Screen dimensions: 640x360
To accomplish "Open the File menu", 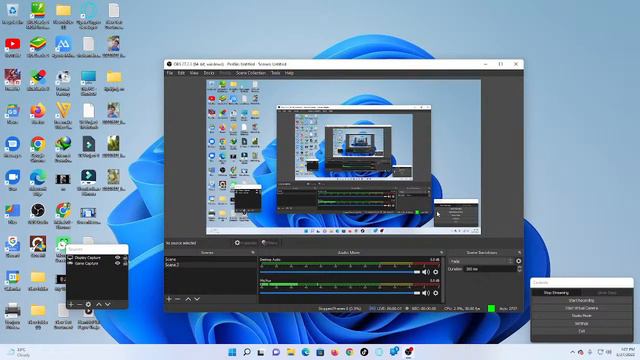I will tap(170, 73).
